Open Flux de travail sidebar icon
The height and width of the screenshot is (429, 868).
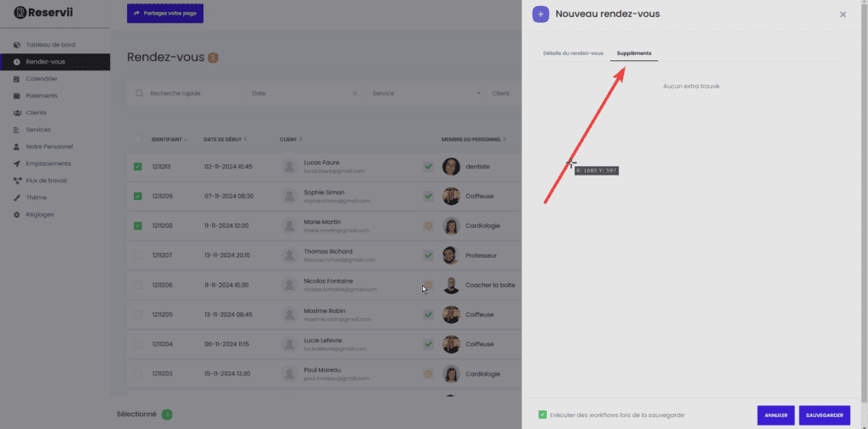click(x=17, y=181)
